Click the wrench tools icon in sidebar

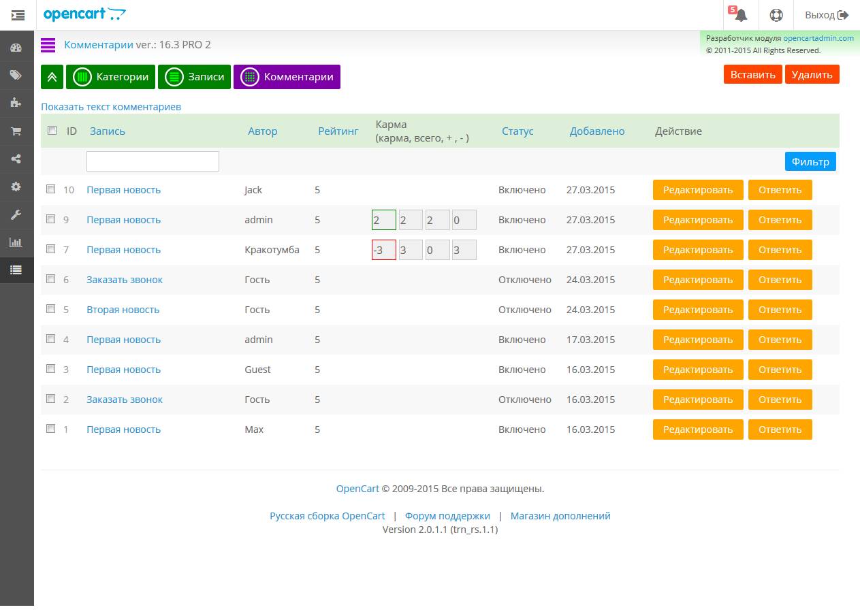tap(16, 214)
